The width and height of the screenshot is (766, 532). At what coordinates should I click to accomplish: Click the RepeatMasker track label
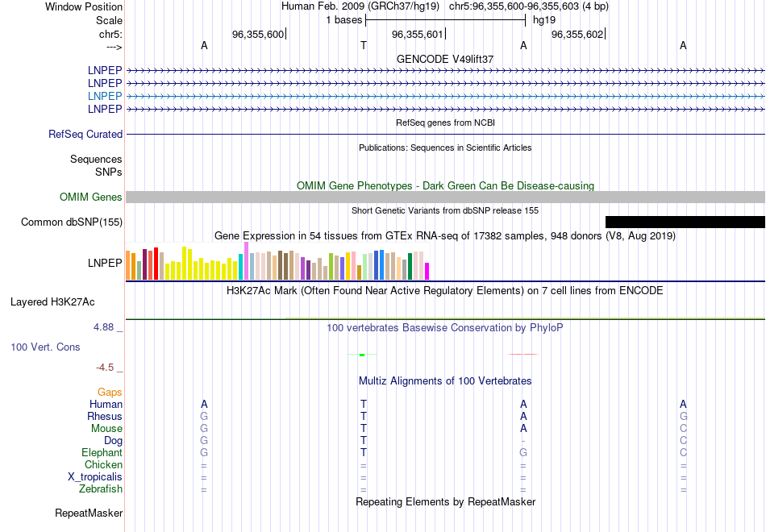click(x=89, y=513)
